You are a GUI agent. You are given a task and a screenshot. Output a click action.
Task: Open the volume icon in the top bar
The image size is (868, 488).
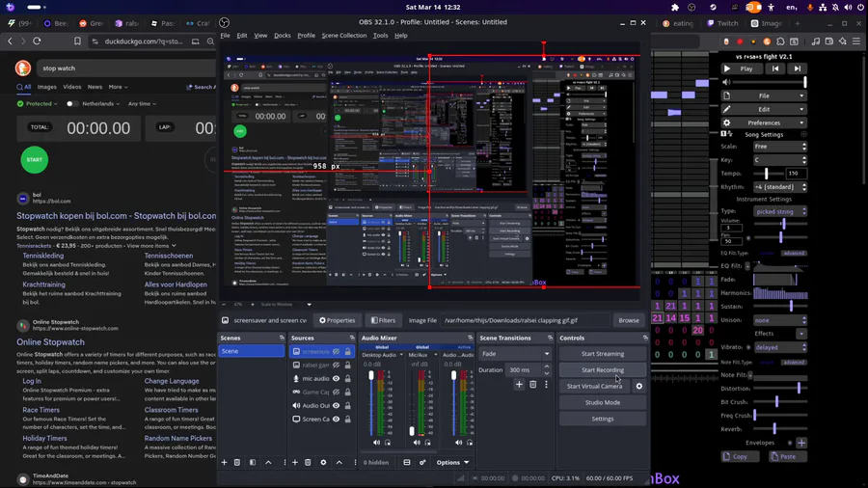click(848, 7)
